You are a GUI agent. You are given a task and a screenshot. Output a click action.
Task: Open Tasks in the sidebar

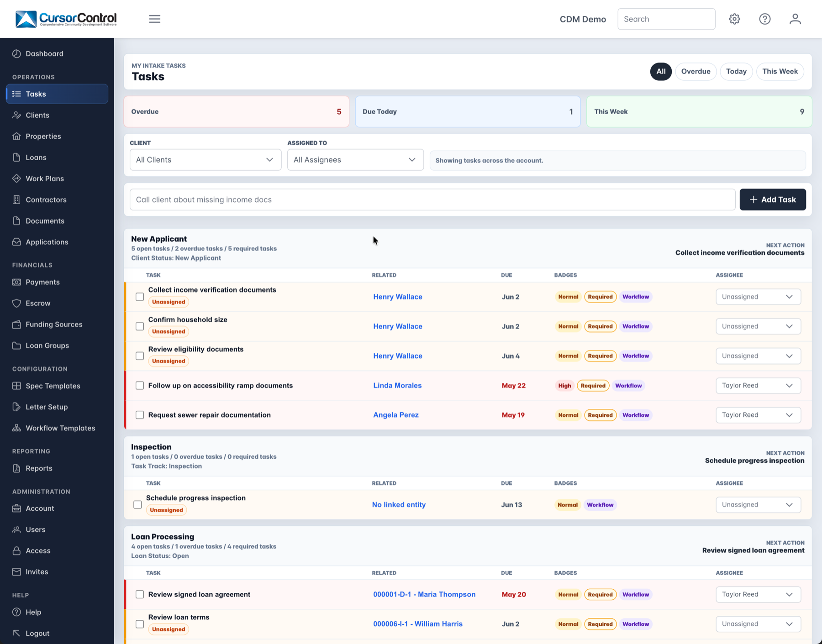click(57, 94)
